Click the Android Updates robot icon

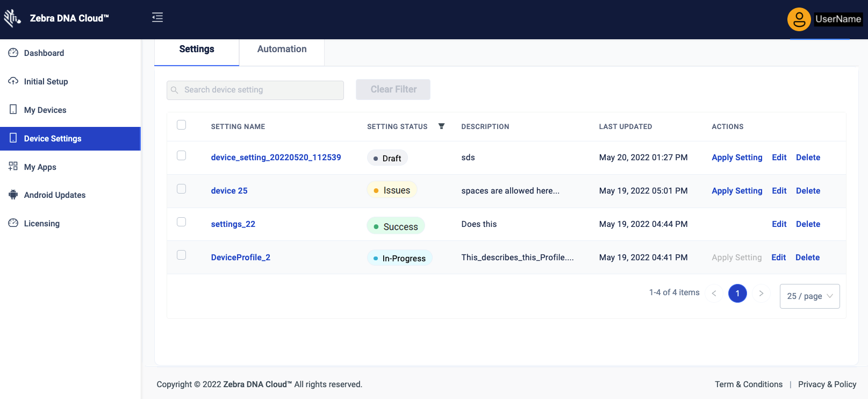pyautogui.click(x=13, y=195)
